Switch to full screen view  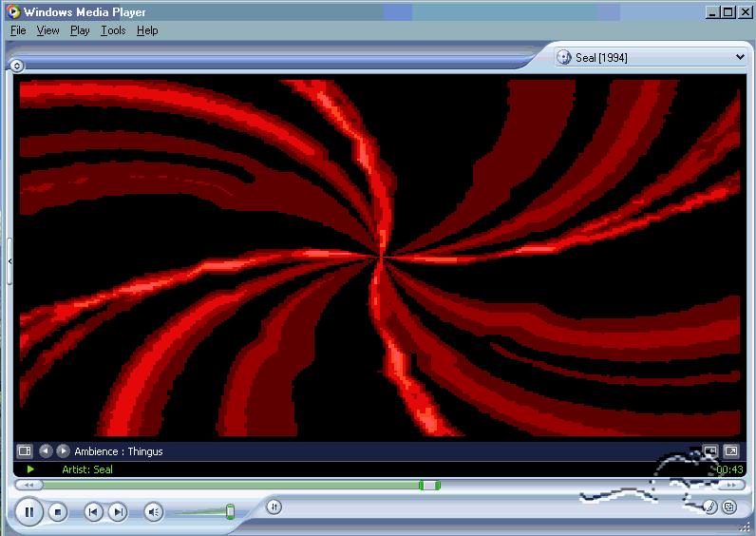731,451
